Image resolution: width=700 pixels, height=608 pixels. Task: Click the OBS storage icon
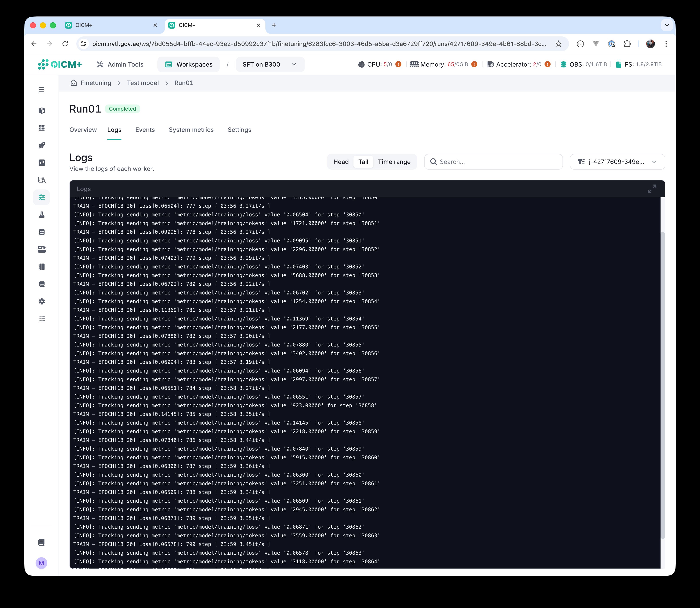click(x=563, y=64)
